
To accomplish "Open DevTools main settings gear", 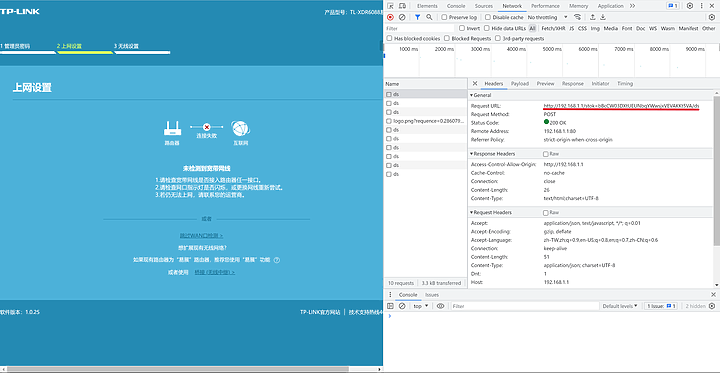I will [x=690, y=6].
